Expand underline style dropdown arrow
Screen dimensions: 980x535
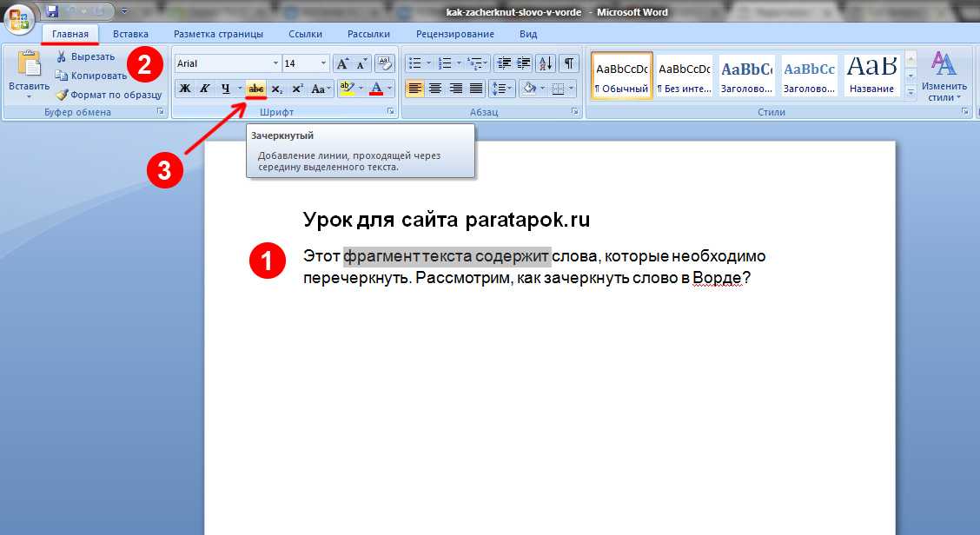[240, 89]
